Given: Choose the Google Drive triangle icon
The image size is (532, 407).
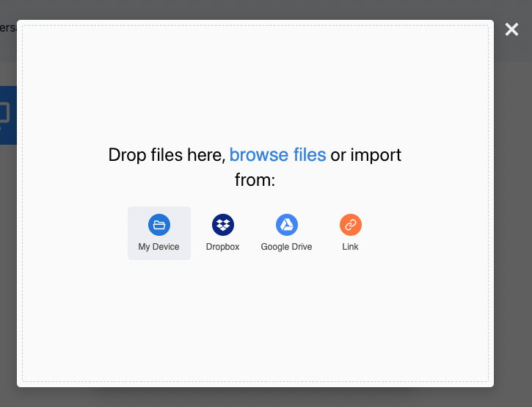Looking at the screenshot, I should (x=286, y=225).
